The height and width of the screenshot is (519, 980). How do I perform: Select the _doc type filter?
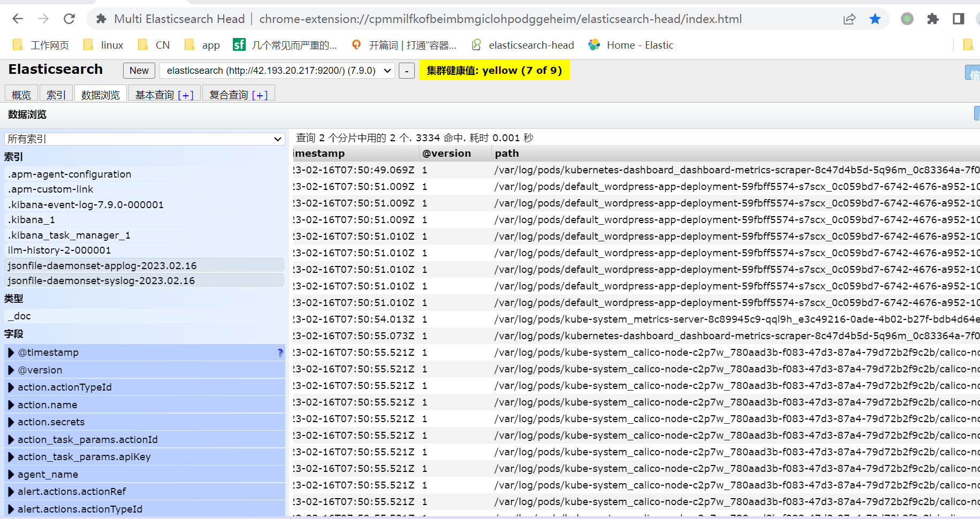(x=145, y=316)
